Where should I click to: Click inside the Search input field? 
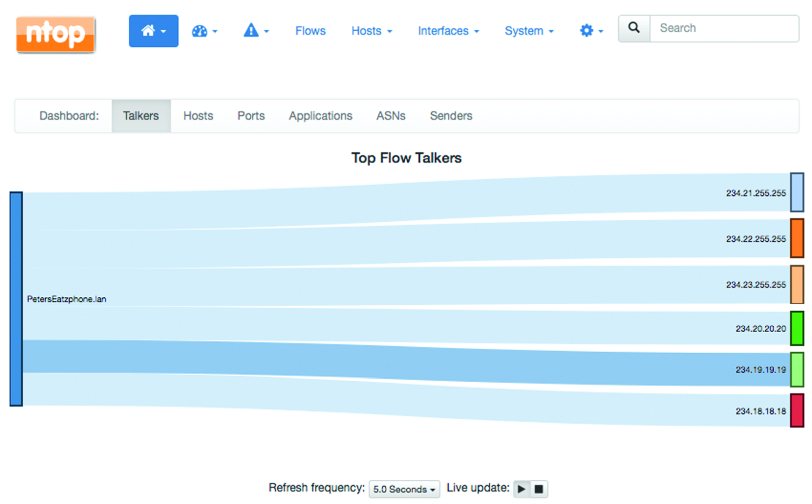724,28
